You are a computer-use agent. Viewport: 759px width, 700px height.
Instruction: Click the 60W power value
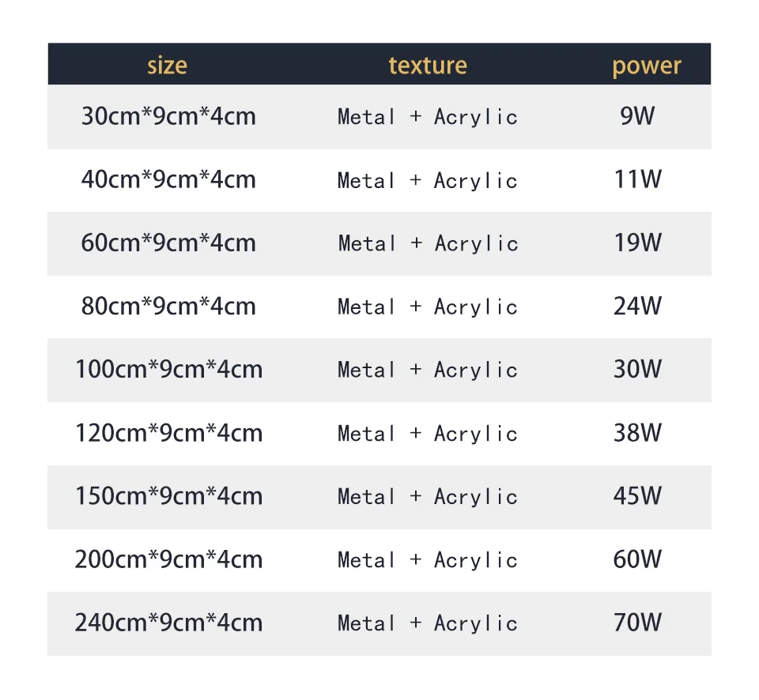(x=637, y=559)
